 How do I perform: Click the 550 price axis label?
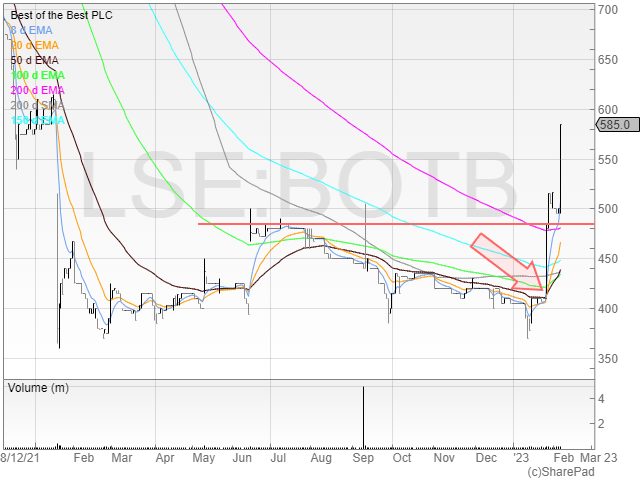pyautogui.click(x=608, y=160)
